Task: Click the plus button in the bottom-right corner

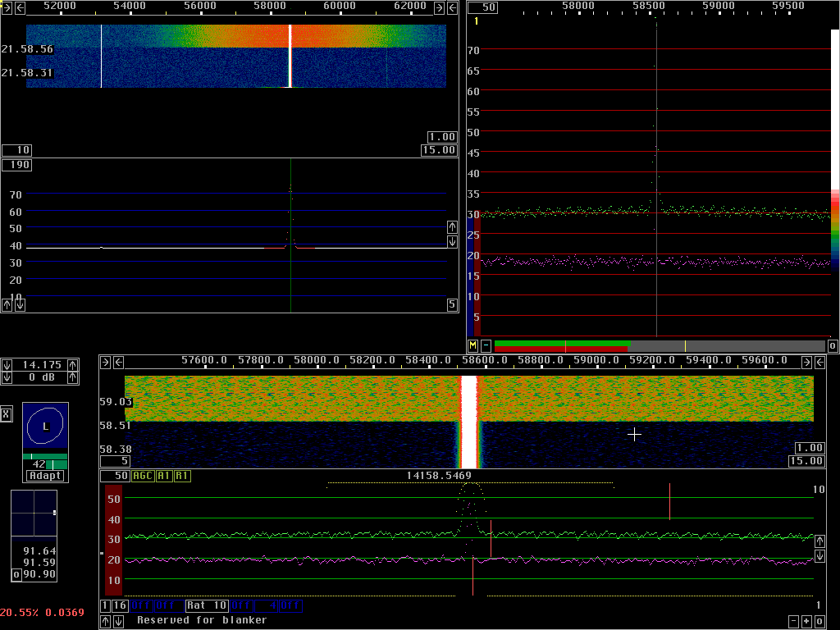Action: point(807,622)
